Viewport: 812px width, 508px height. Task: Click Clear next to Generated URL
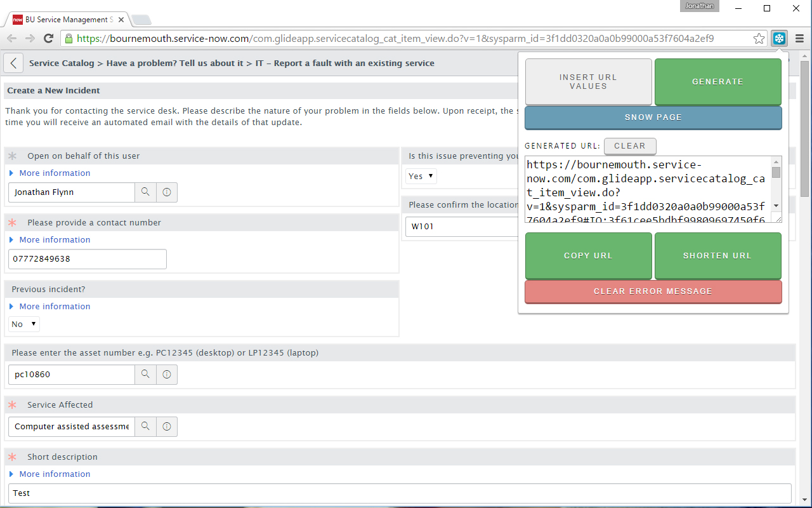pos(630,146)
